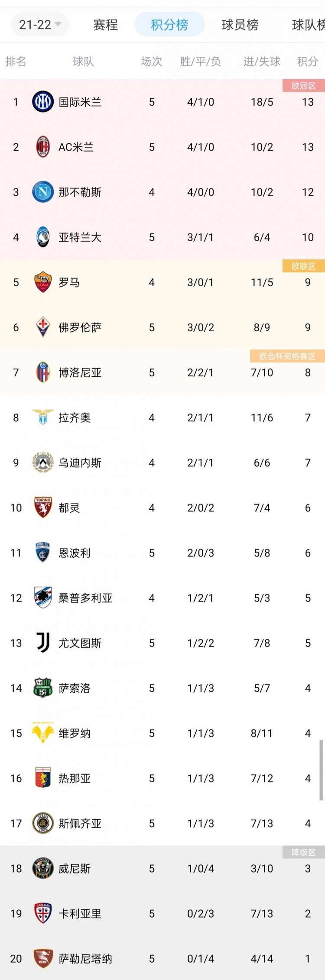
Task: Click the Cagliari club crest
Action: pyautogui.click(x=42, y=914)
